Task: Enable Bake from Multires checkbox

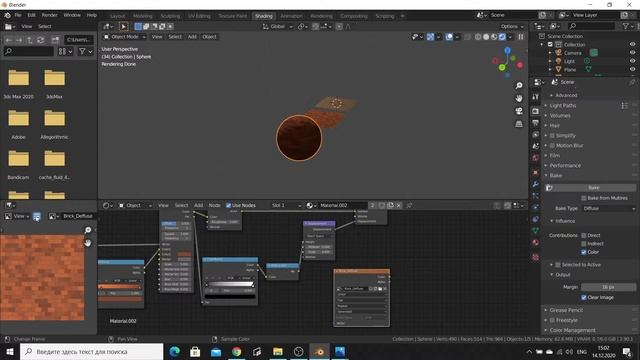Action: [x=584, y=198]
